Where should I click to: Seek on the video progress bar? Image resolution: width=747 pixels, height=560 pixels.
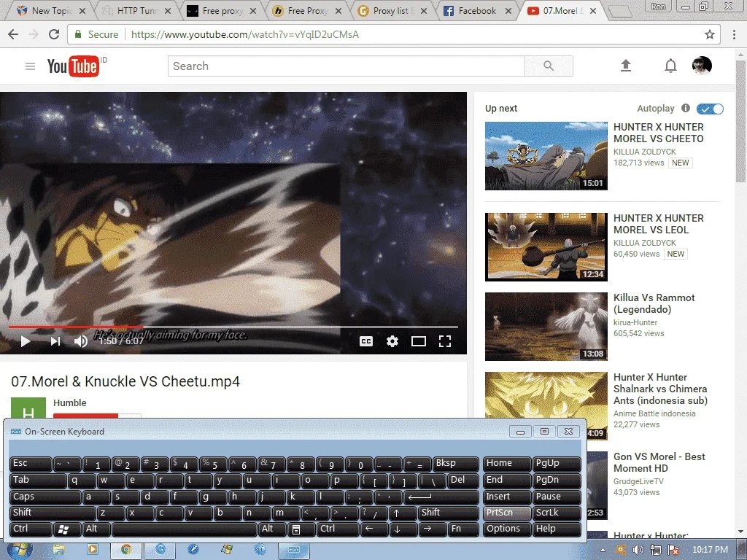(x=233, y=327)
